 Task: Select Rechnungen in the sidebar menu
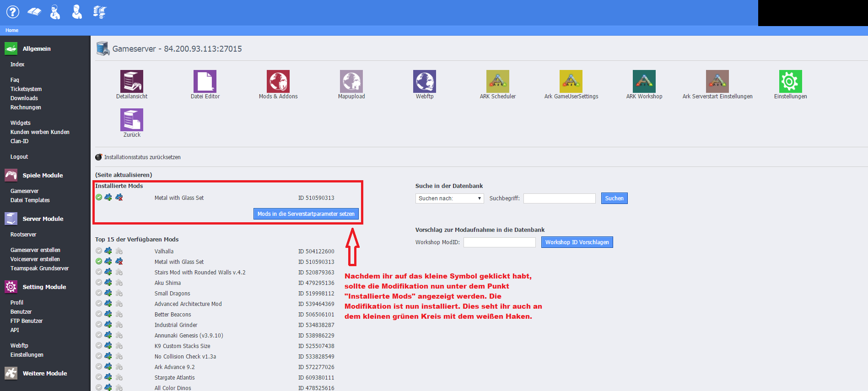[x=26, y=107]
